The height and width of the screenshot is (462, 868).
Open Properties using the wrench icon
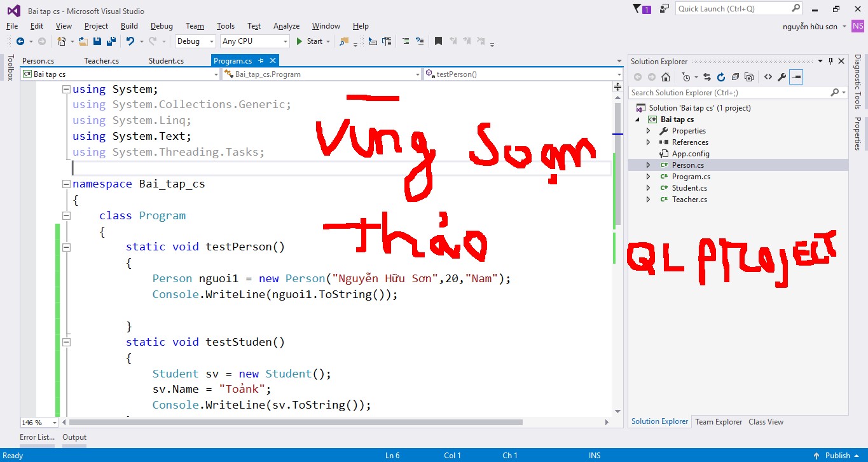point(782,76)
